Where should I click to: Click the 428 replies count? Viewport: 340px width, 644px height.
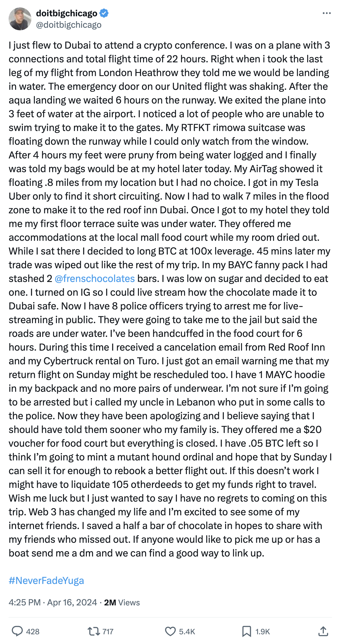point(33,631)
